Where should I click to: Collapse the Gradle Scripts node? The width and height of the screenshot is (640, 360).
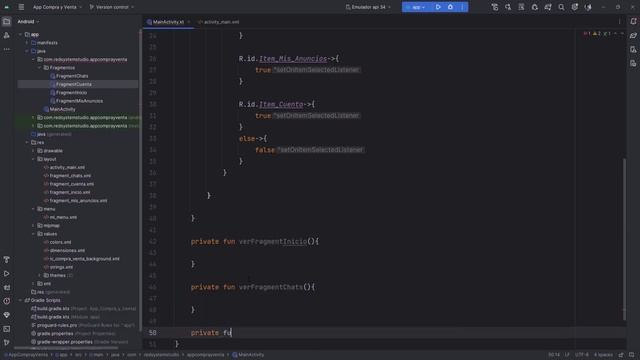(20, 300)
